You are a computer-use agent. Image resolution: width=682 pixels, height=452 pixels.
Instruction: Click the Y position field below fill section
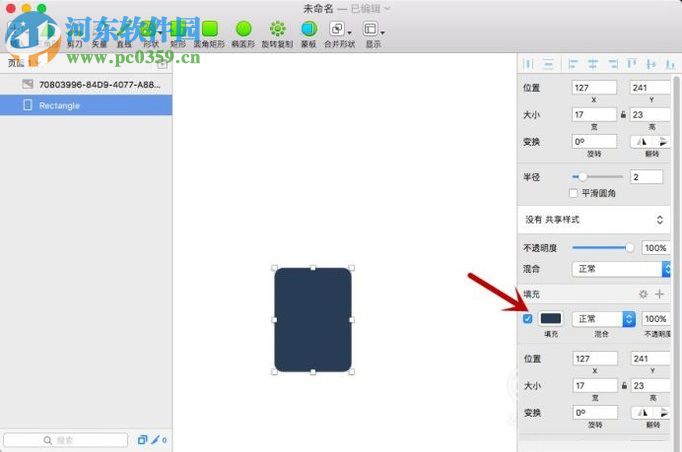click(651, 358)
